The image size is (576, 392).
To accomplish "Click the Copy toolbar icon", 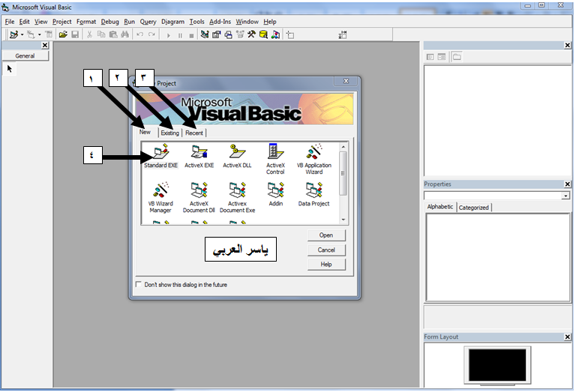I will pos(101,35).
